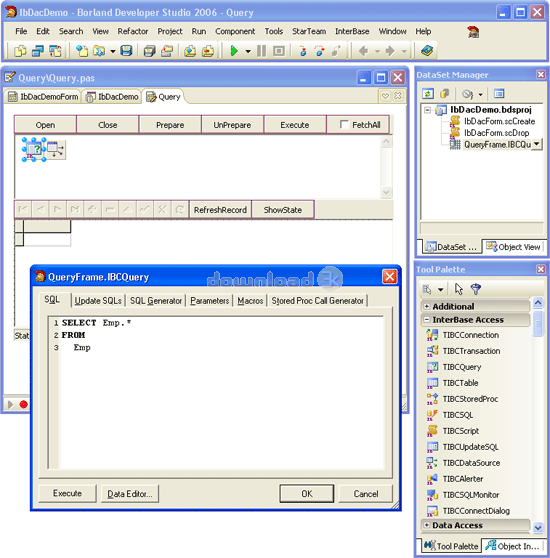Select the data source component icon on form
This screenshot has height=558, width=550.
[x=56, y=149]
